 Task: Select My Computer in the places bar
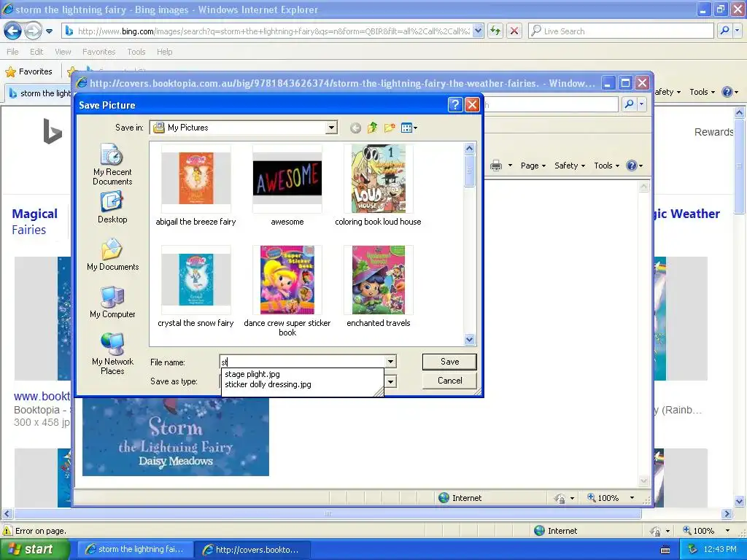click(112, 303)
